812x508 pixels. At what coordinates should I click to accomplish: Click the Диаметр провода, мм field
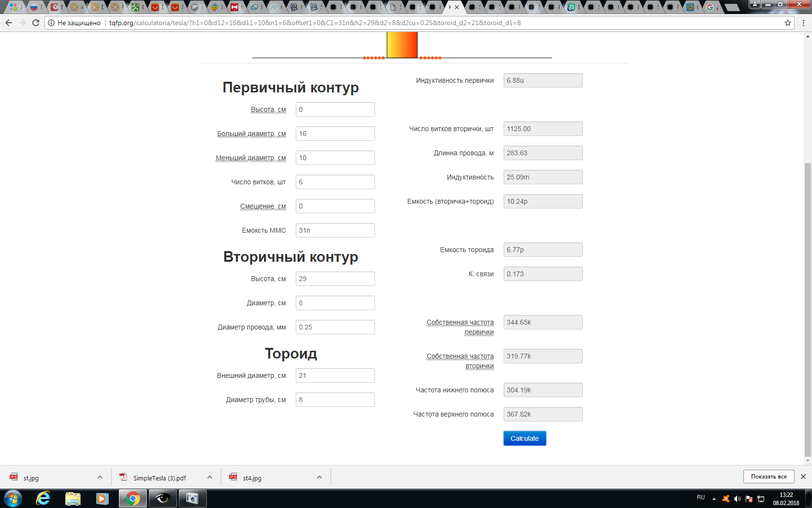335,327
